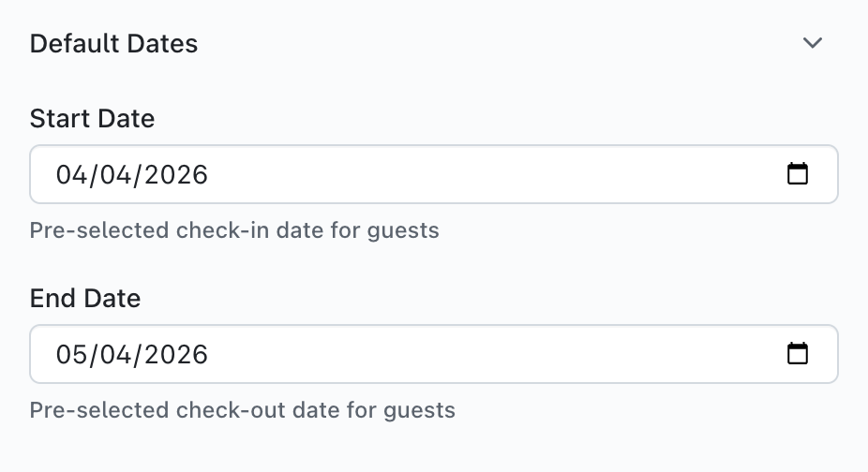Select the 2026 year in Start Date
868x472 pixels.
[175, 174]
